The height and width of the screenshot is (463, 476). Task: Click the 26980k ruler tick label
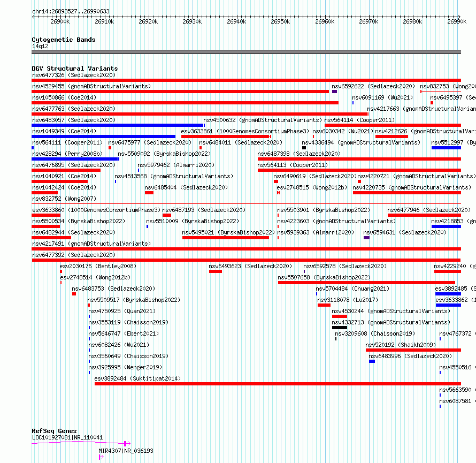(412, 21)
